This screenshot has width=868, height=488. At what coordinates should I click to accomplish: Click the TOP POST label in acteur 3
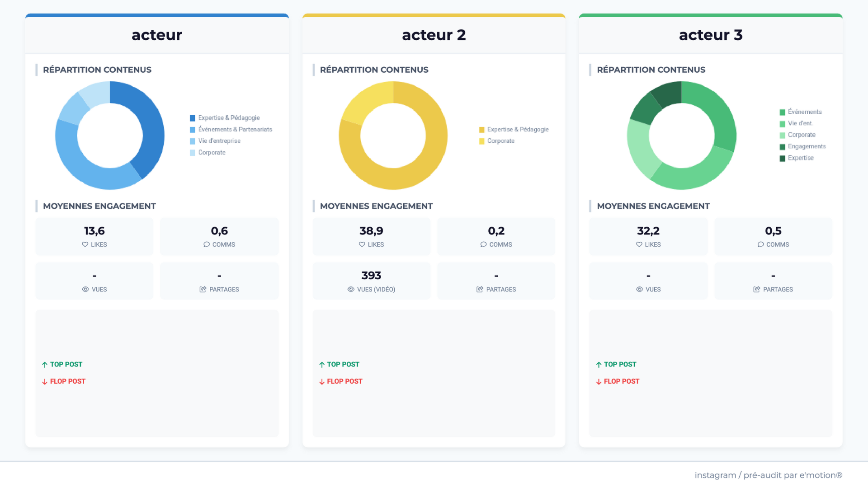coord(620,364)
